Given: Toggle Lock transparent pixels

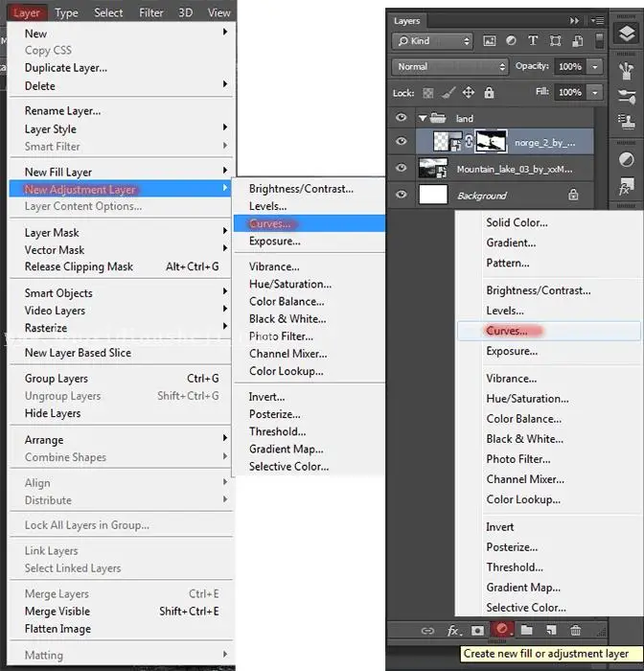Looking at the screenshot, I should tap(428, 92).
